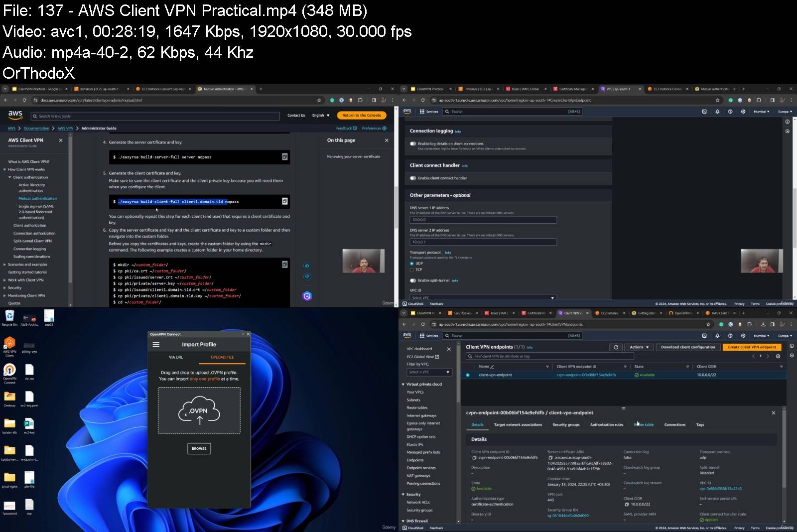
Task: Click the AWS logo on the docs page
Action: pyautogui.click(x=15, y=115)
